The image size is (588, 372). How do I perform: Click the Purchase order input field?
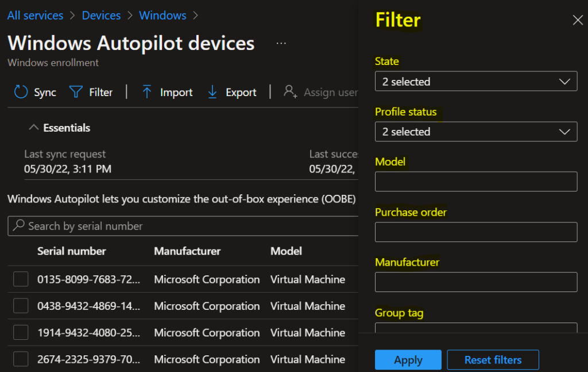(476, 232)
